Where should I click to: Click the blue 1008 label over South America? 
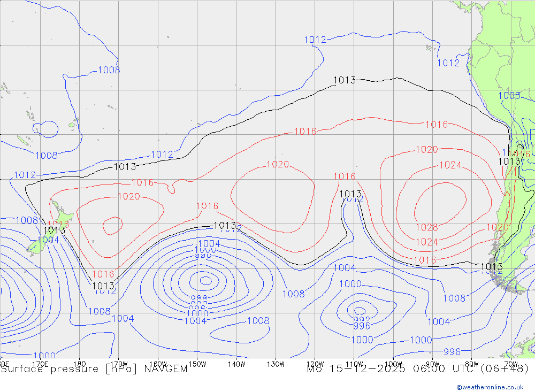(x=509, y=96)
